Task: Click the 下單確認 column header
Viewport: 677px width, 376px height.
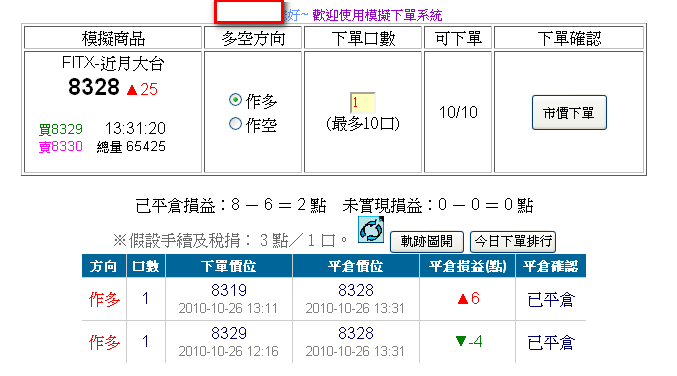Action: pyautogui.click(x=569, y=38)
